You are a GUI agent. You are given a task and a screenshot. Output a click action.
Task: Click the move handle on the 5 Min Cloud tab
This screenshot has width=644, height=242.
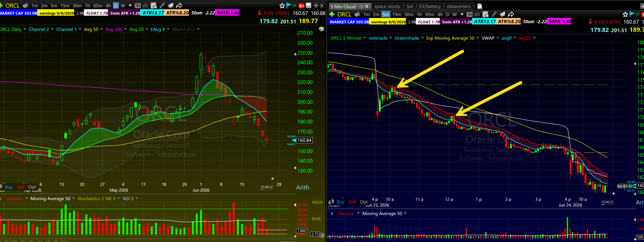[x=361, y=6]
